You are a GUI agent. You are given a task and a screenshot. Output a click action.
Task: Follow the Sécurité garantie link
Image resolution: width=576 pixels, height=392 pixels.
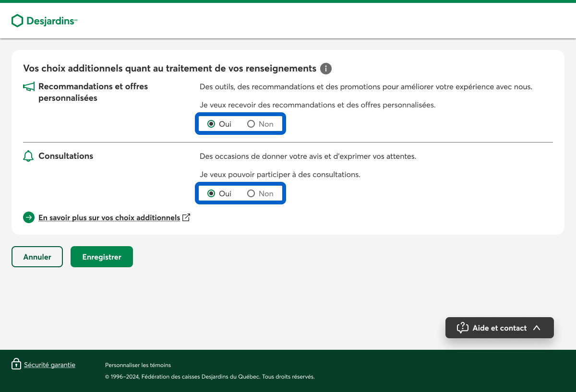49,365
